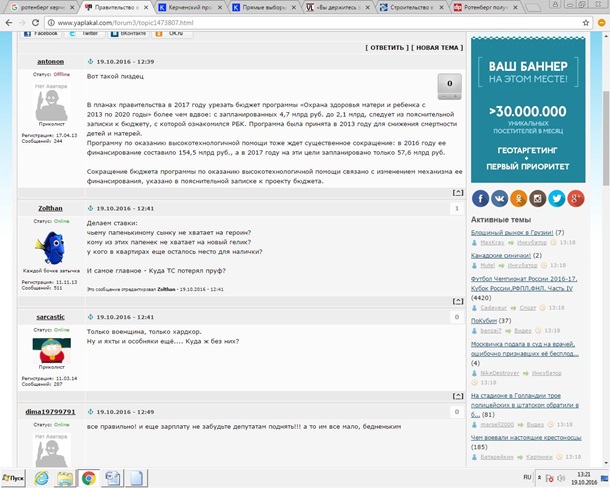The width and height of the screenshot is (610, 488).
Task: Open the VK social icon in sidebar
Action: [500, 198]
